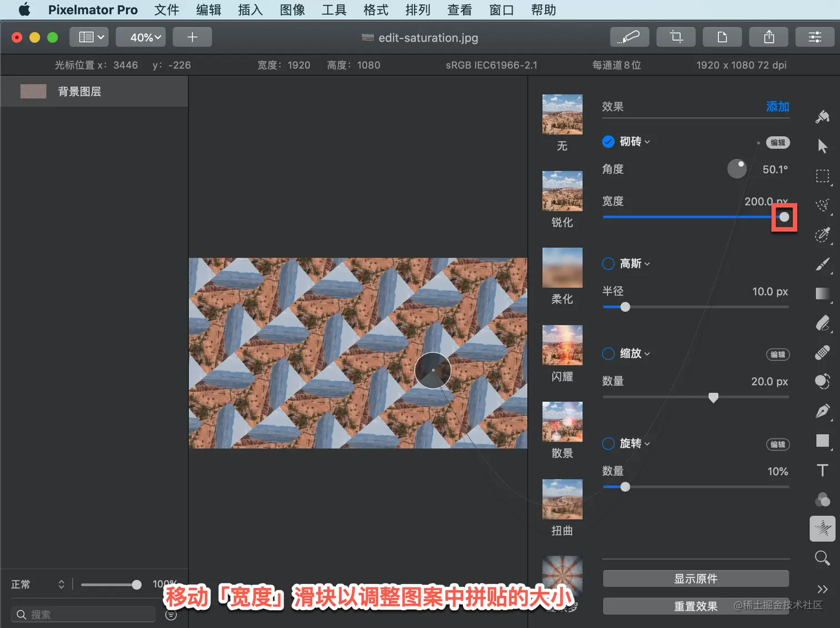Disable the 砌砖 effect checkbox
The height and width of the screenshot is (628, 840).
coord(608,142)
